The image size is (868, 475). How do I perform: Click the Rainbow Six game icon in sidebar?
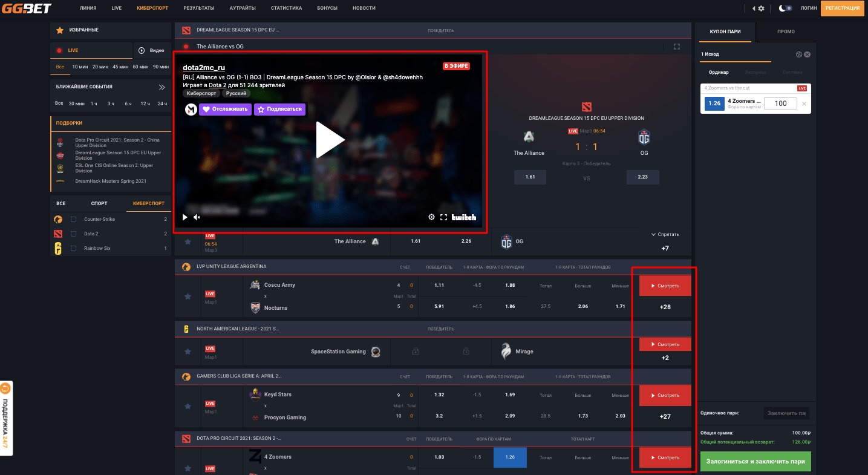(x=58, y=248)
